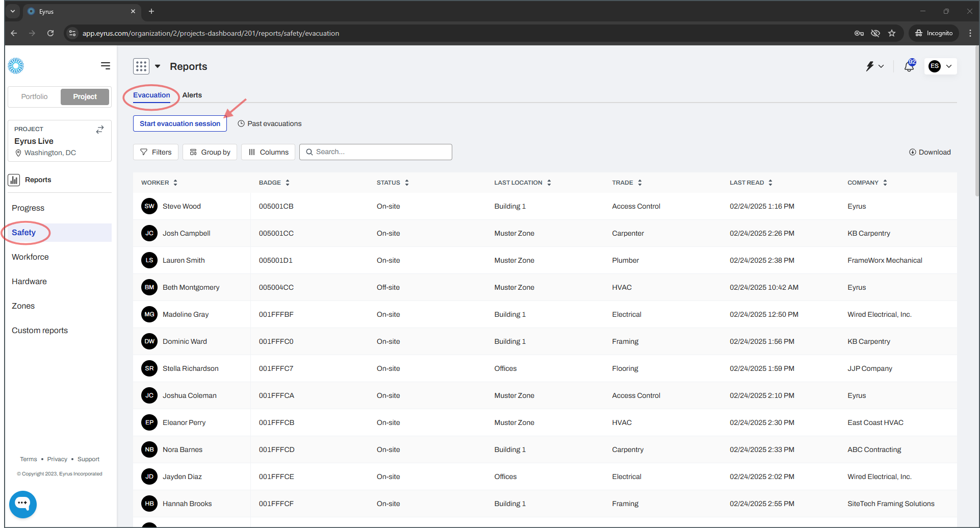Screen dimensions: 980x528
Task: Click Start evacuation session button
Action: [180, 123]
